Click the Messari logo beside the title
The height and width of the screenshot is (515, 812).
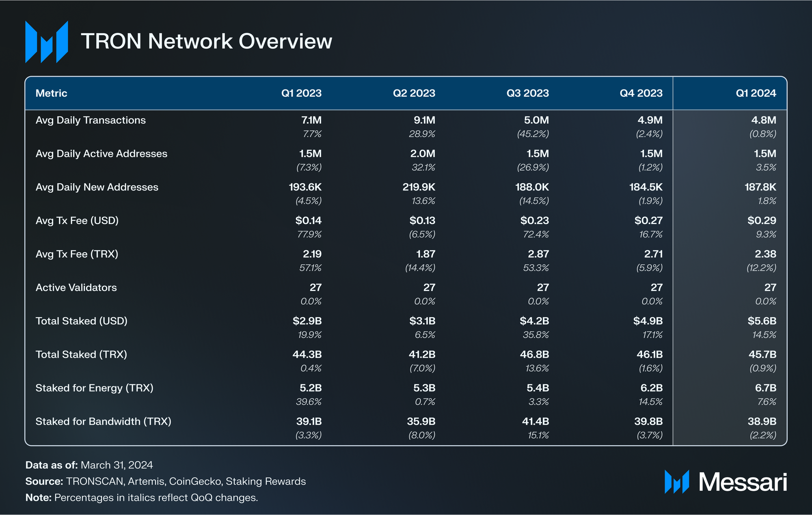(46, 42)
